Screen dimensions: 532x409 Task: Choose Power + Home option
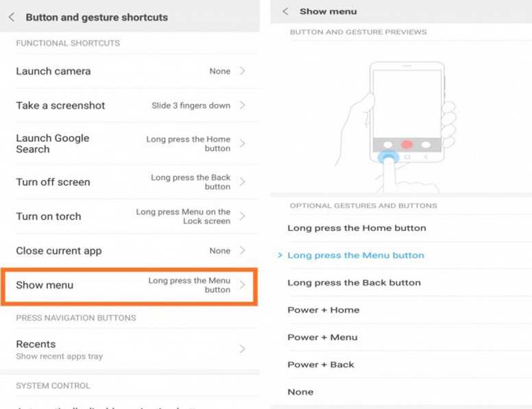[401, 310]
